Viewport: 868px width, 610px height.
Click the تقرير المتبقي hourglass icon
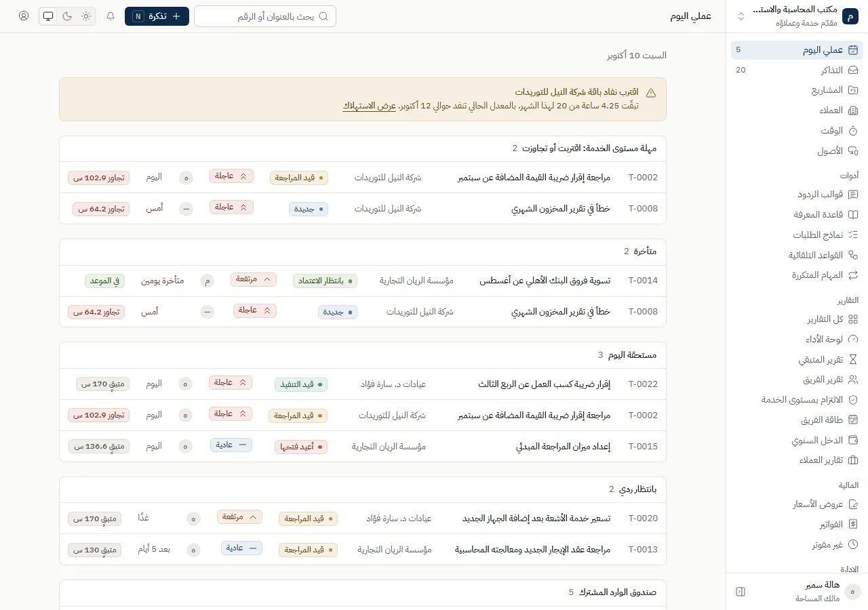(x=853, y=360)
